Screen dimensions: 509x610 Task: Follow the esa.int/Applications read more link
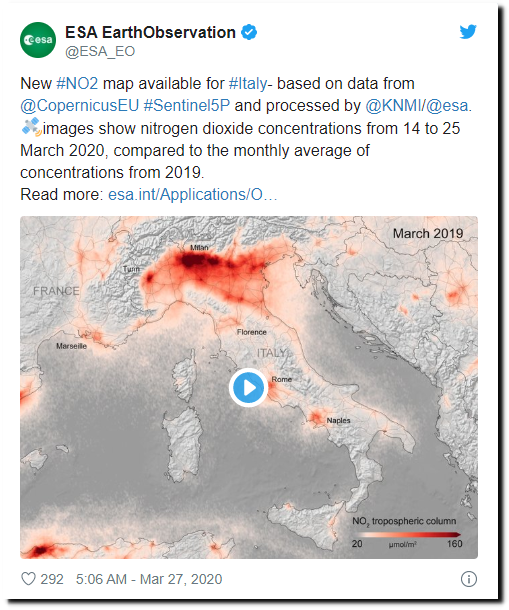(193, 195)
